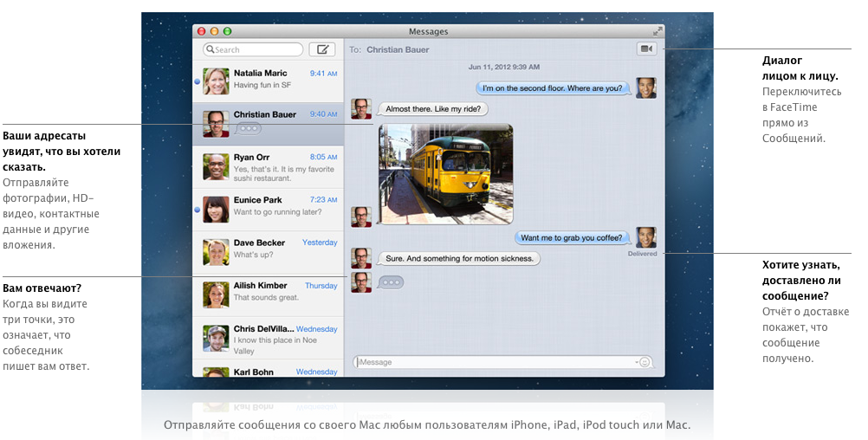Click the fullscreen arrows in title bar
This screenshot has height=440, width=868.
[657, 31]
